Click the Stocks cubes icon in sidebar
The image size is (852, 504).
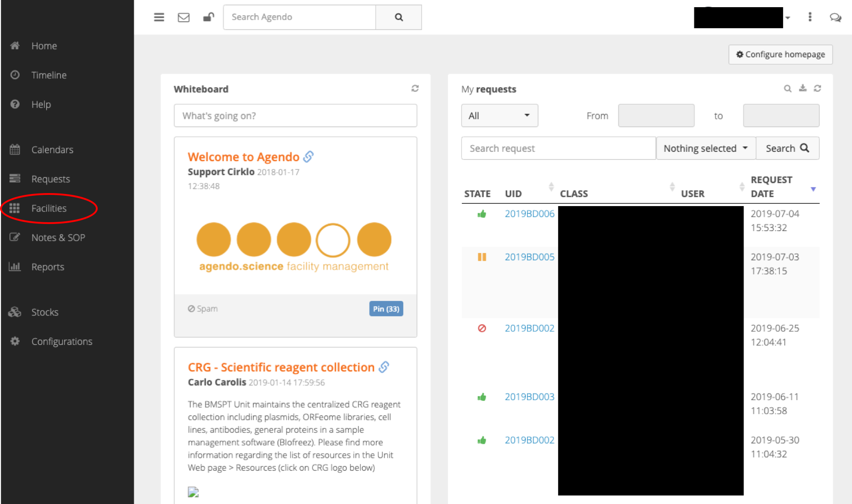click(15, 312)
